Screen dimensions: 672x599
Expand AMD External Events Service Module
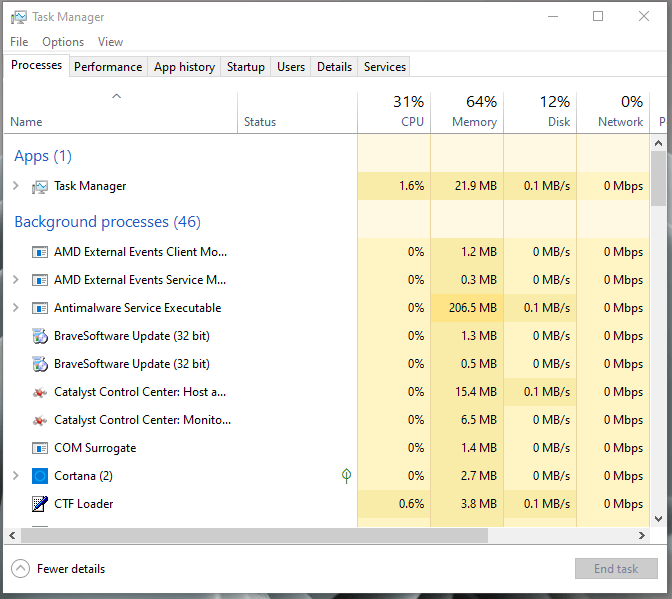click(16, 280)
